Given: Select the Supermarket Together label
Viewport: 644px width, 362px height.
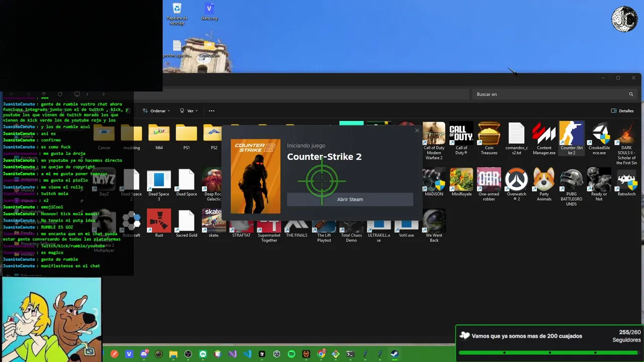Looking at the screenshot, I should (x=269, y=238).
